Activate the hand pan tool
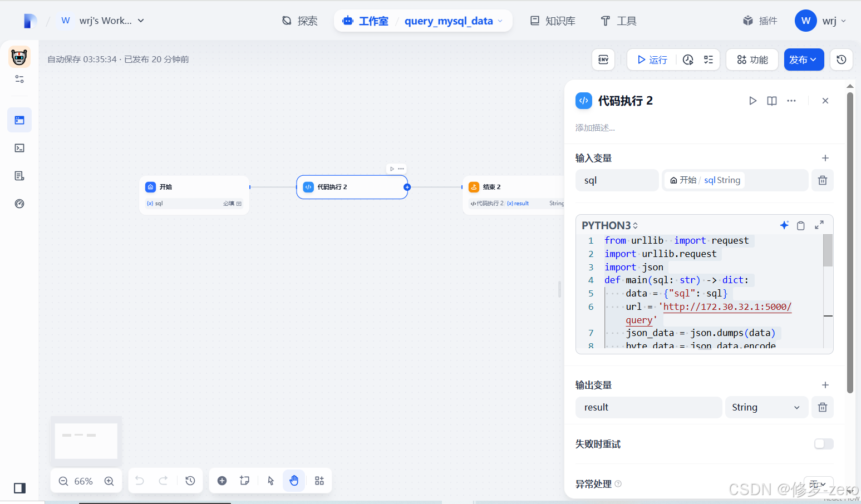This screenshot has width=861, height=504. click(x=294, y=480)
